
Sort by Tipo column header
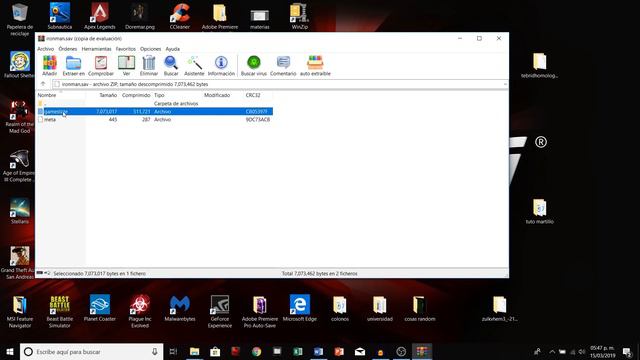[x=159, y=95]
